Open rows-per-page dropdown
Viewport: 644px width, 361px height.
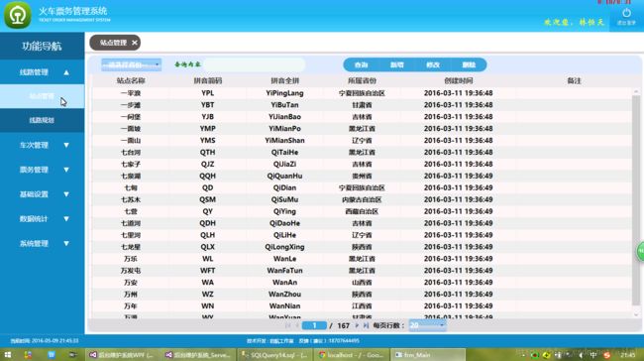tap(427, 325)
